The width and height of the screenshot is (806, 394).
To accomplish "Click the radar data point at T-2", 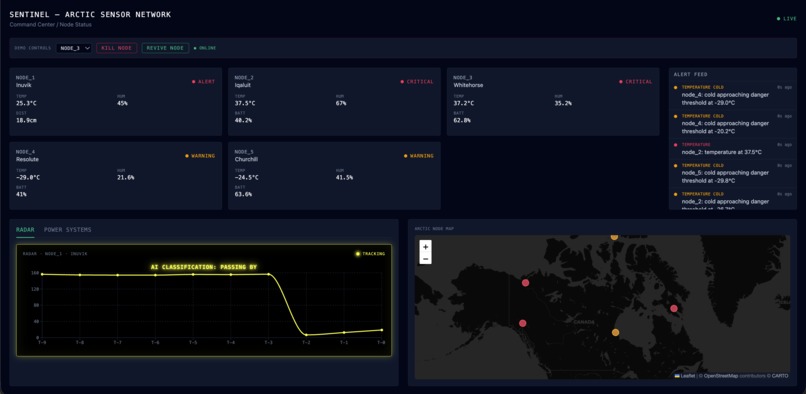I will tap(306, 335).
